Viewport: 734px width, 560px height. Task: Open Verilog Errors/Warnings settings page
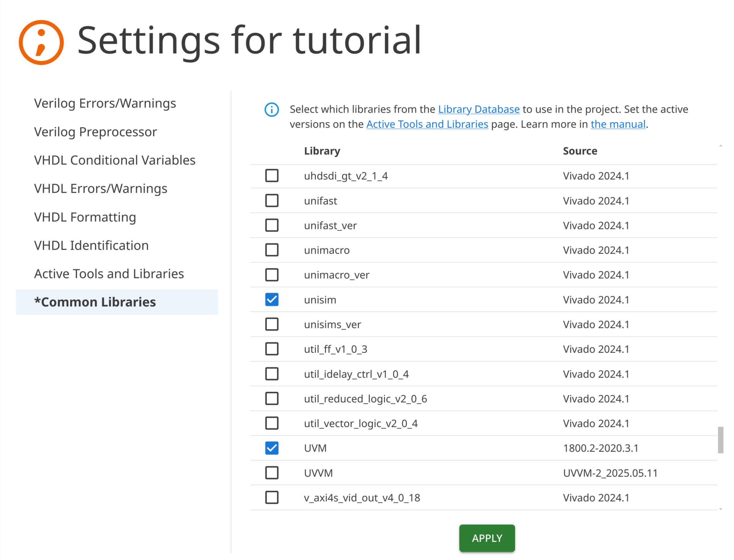(x=105, y=103)
